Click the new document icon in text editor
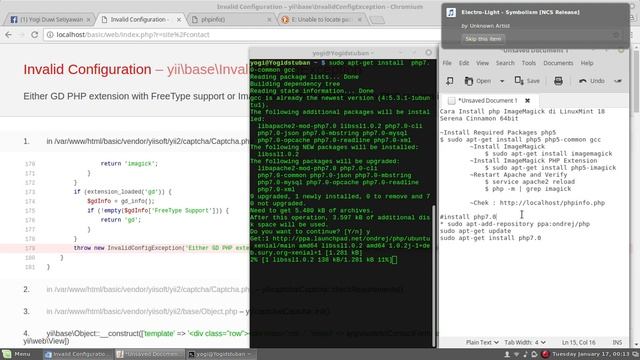Viewport: 640px width, 360px height. tap(450, 81)
